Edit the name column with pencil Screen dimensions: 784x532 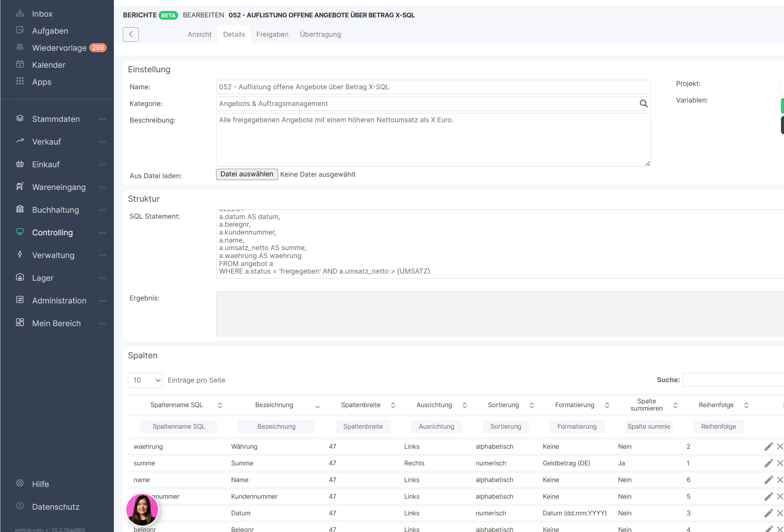(x=768, y=480)
